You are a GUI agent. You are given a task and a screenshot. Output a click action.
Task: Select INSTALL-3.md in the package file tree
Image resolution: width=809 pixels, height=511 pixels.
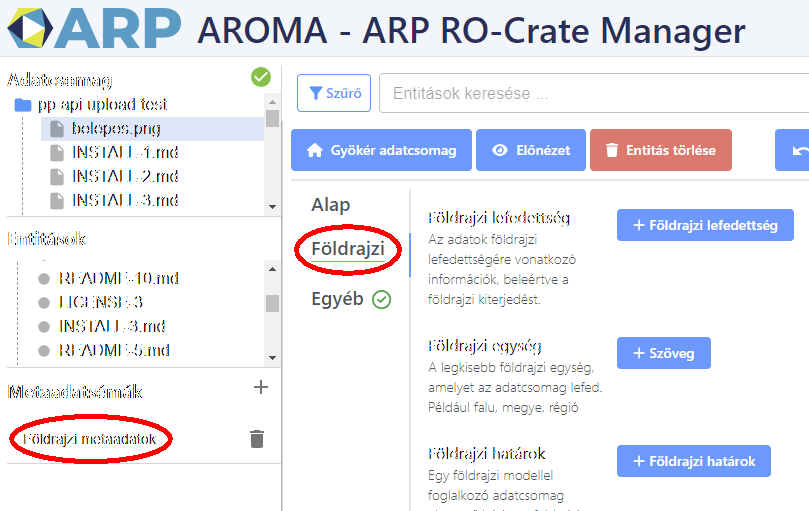(x=125, y=200)
